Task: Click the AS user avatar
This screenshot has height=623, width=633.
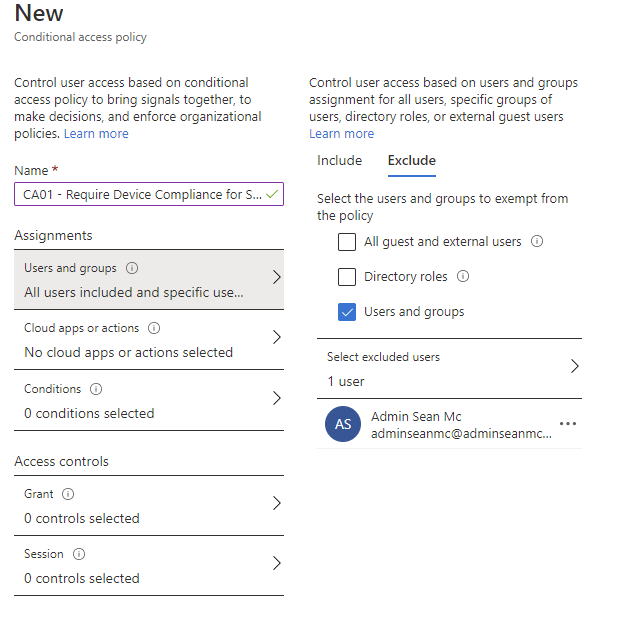Action: click(343, 424)
